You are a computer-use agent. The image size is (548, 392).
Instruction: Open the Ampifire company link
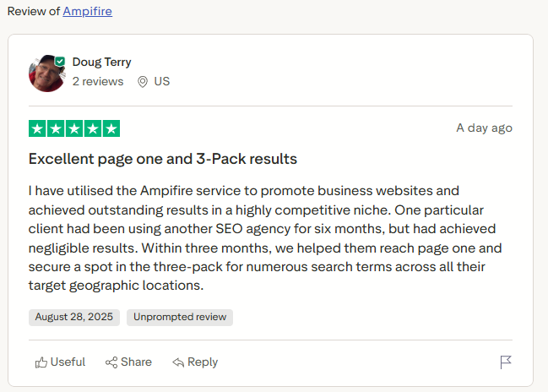[87, 11]
